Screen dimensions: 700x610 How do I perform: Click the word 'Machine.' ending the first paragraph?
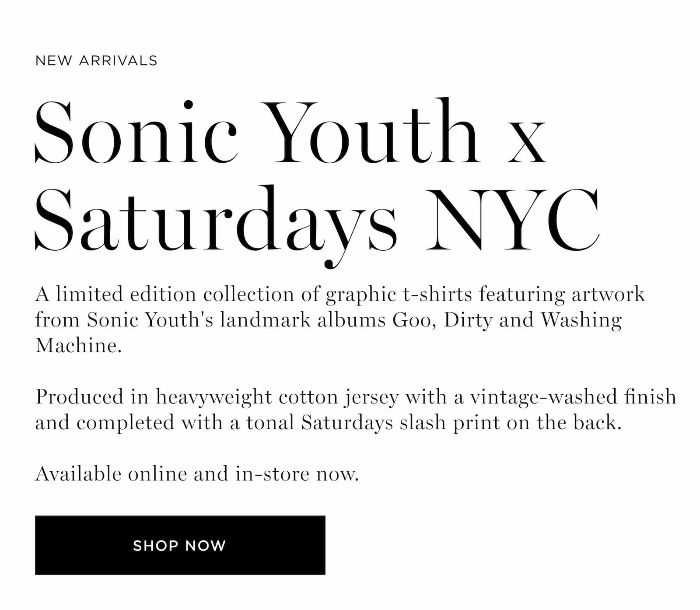(x=78, y=345)
